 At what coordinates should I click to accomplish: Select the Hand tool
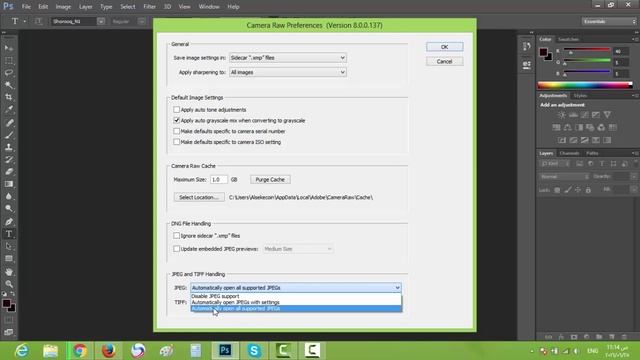[x=9, y=272]
